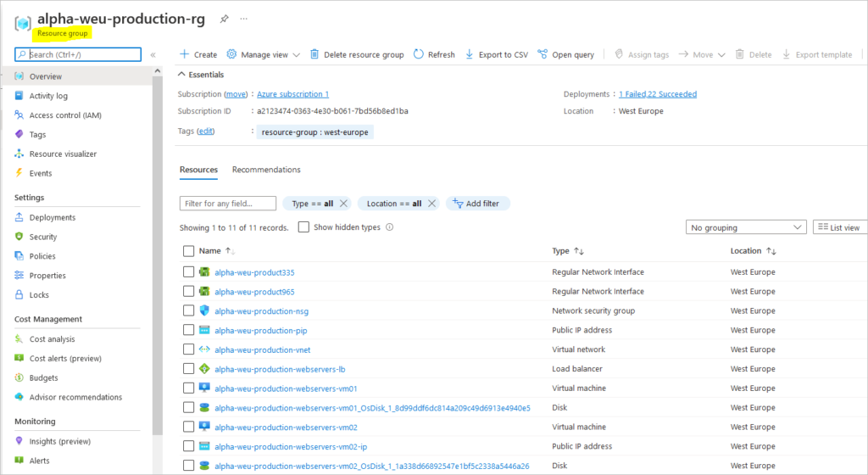Click the Export template download icon
Image resolution: width=868 pixels, height=475 pixels.
(x=786, y=54)
